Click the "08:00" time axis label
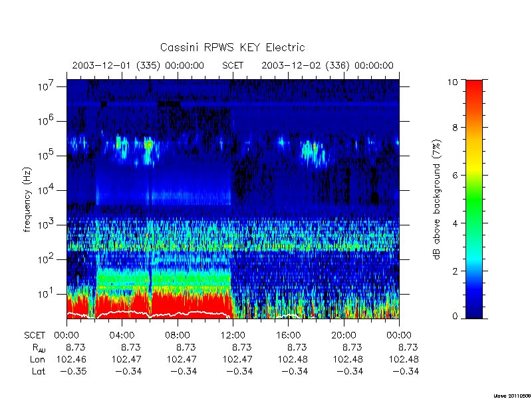 tap(178, 336)
